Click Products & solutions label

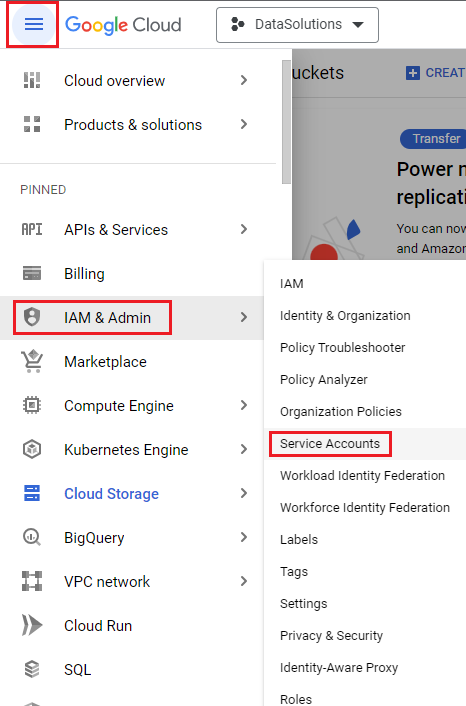[x=133, y=125]
